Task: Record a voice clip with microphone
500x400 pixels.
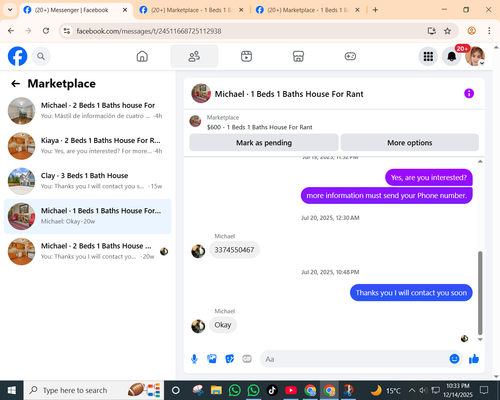Action: click(x=194, y=359)
